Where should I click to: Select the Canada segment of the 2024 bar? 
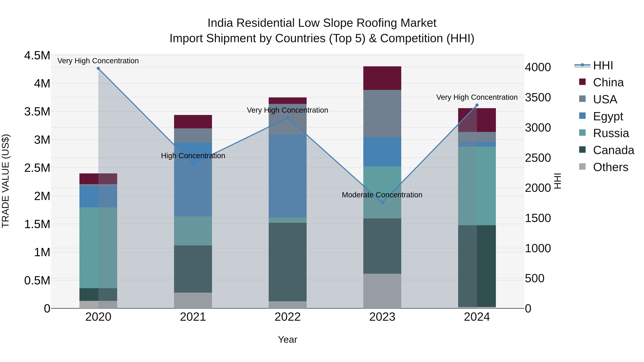coord(477,266)
